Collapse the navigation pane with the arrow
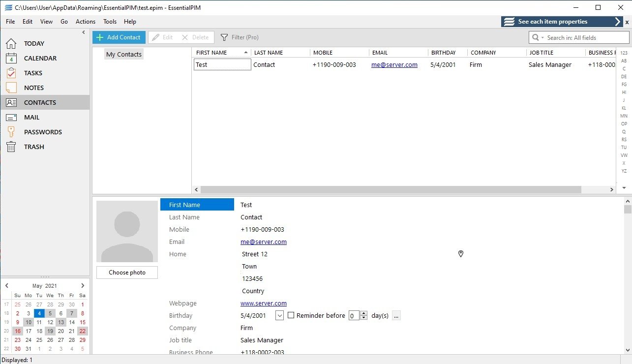632x364 pixels. click(84, 32)
